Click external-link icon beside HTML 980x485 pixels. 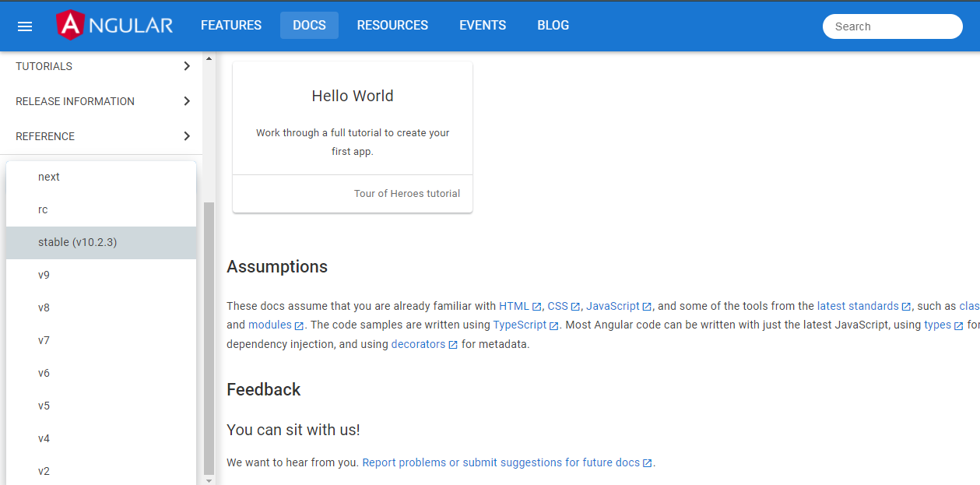pos(536,307)
